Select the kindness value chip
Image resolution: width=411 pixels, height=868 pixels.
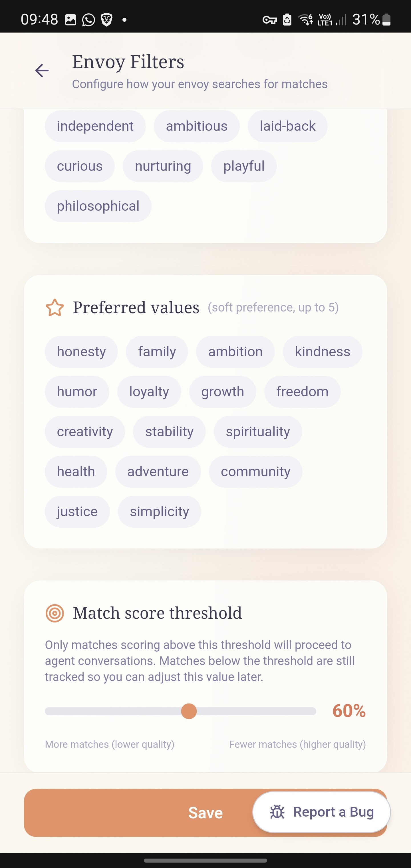coord(323,352)
